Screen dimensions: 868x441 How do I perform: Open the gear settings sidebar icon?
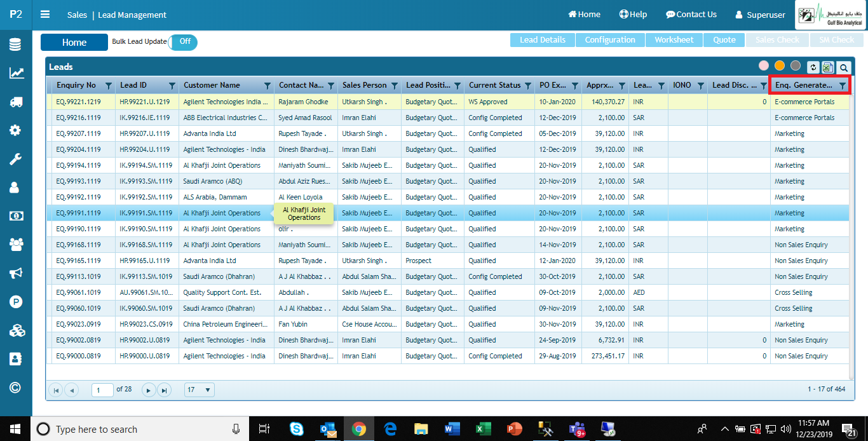tap(16, 130)
